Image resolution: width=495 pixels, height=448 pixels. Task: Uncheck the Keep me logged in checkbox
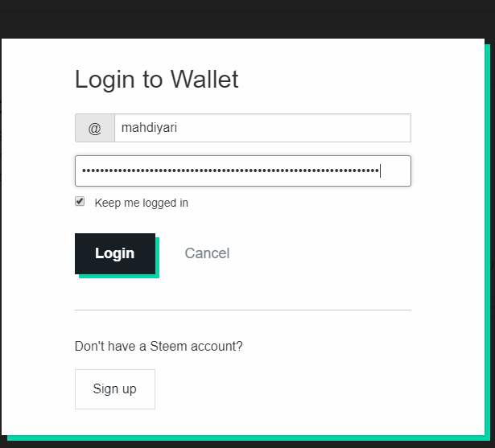(80, 201)
